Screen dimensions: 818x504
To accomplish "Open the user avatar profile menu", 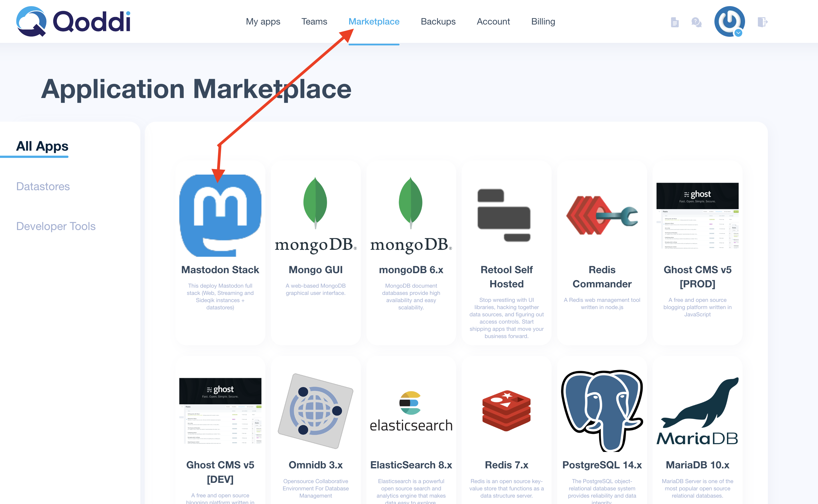I will (729, 21).
